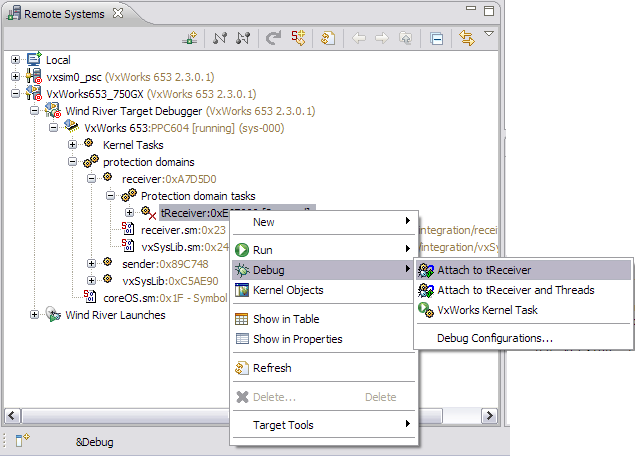Select the Kernel Tasks tree row

(x=133, y=145)
